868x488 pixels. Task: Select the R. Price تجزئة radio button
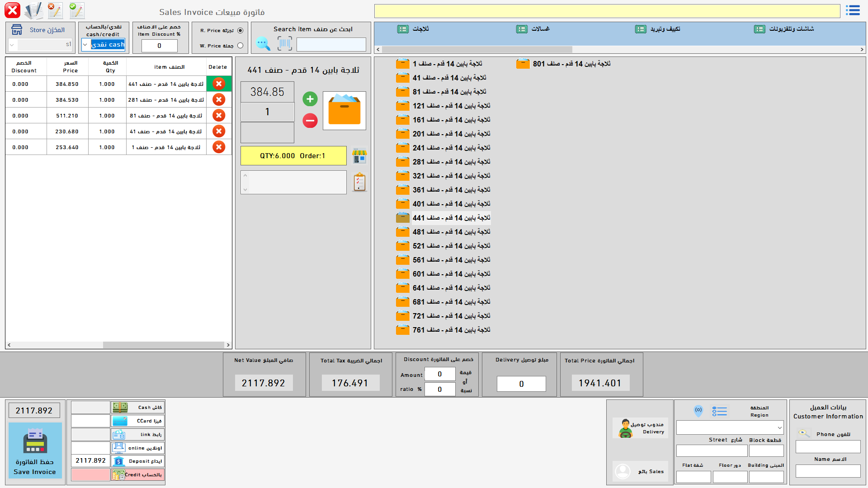241,30
